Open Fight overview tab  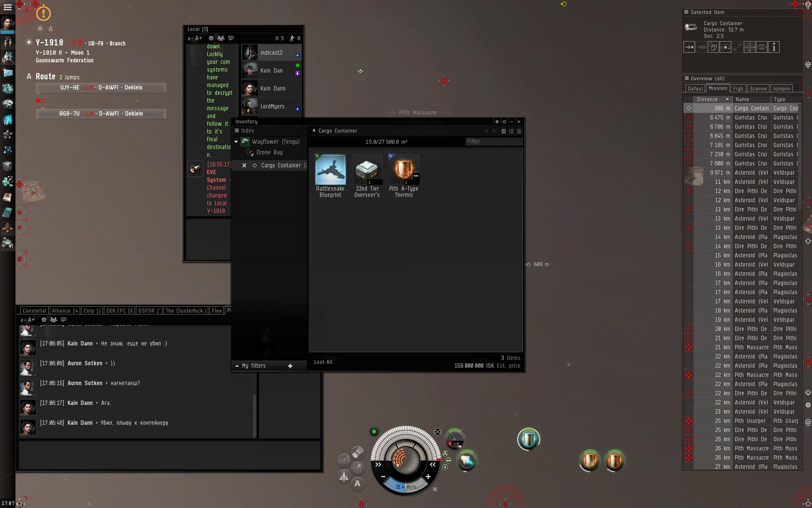click(x=738, y=89)
